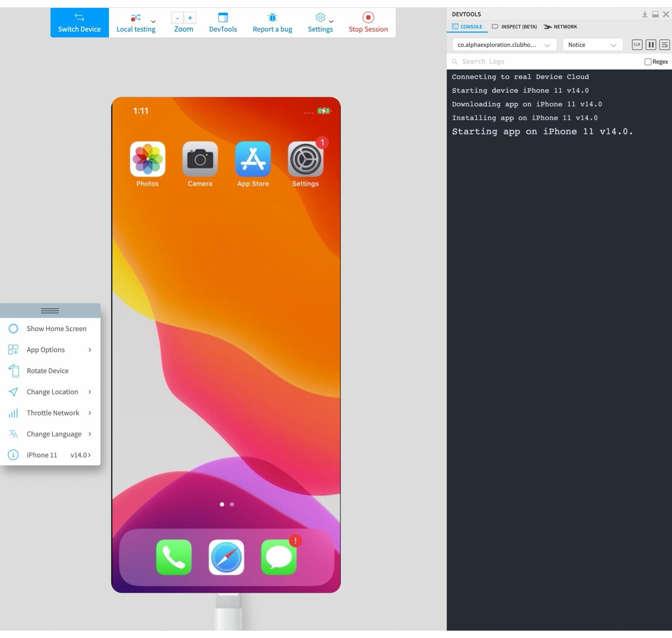This screenshot has height=638, width=672.
Task: Launch the Camera app icon
Action: [x=200, y=159]
